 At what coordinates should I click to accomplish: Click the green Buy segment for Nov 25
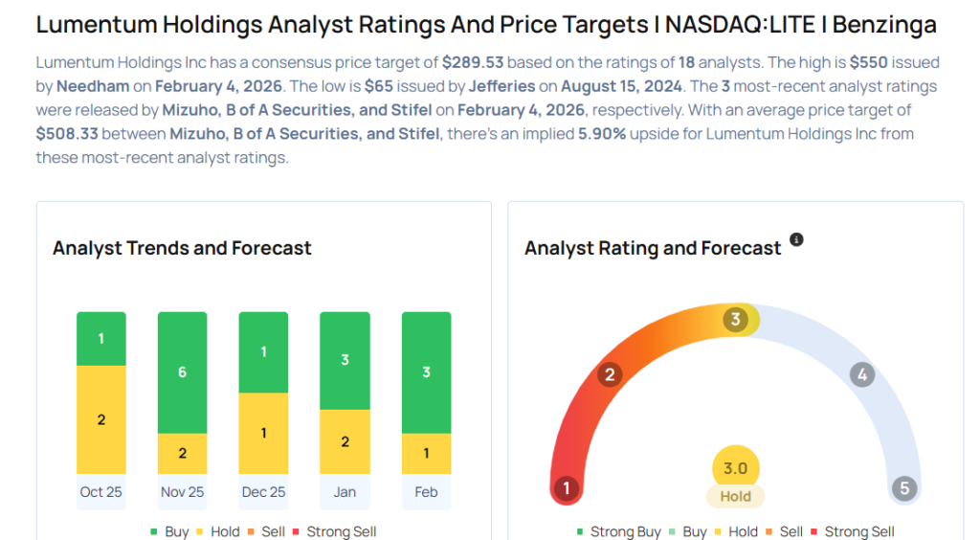point(182,372)
